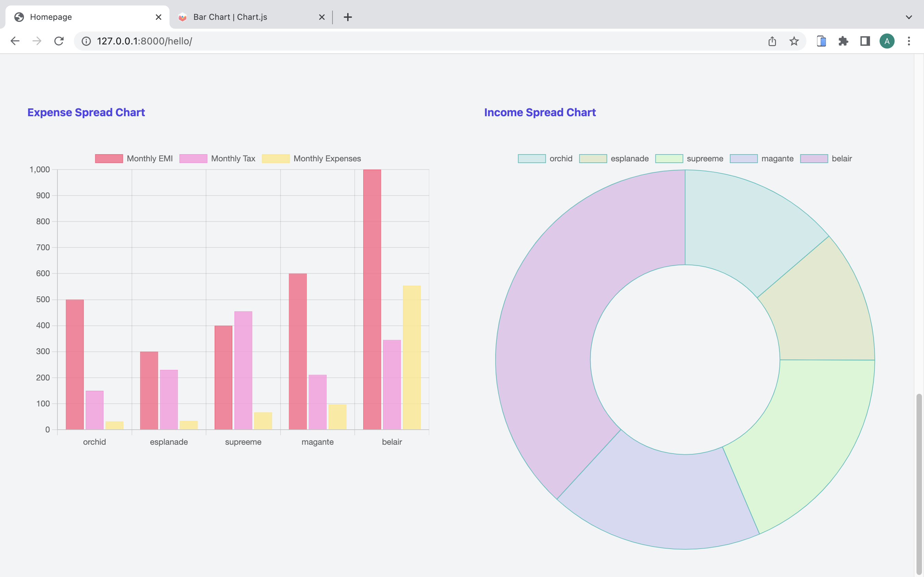Screen dimensions: 924x577
Task: Select the Homepage tab
Action: point(87,17)
